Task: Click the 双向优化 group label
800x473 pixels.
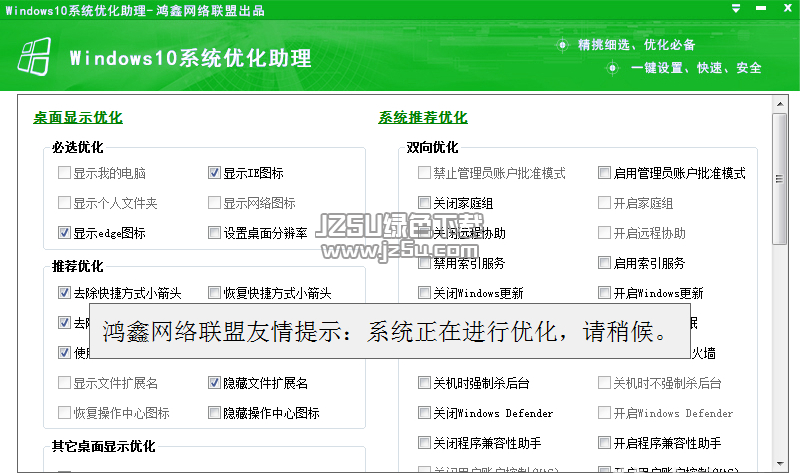Action: [432, 147]
